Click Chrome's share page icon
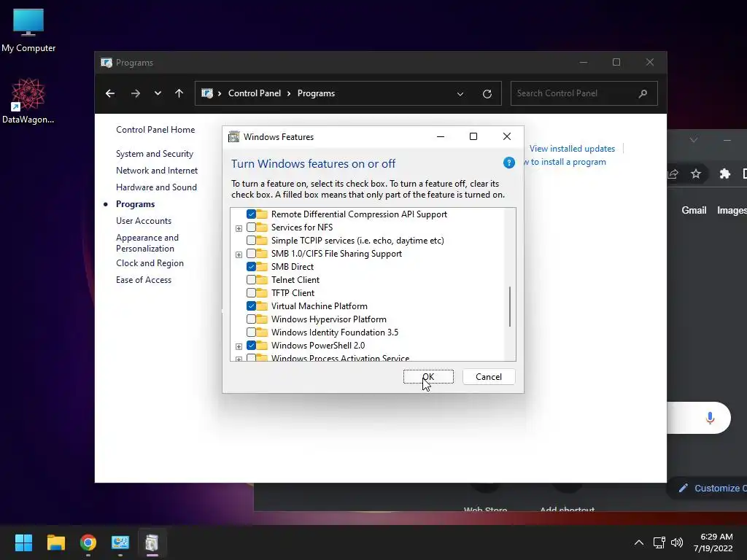This screenshot has width=747, height=560. [x=673, y=174]
